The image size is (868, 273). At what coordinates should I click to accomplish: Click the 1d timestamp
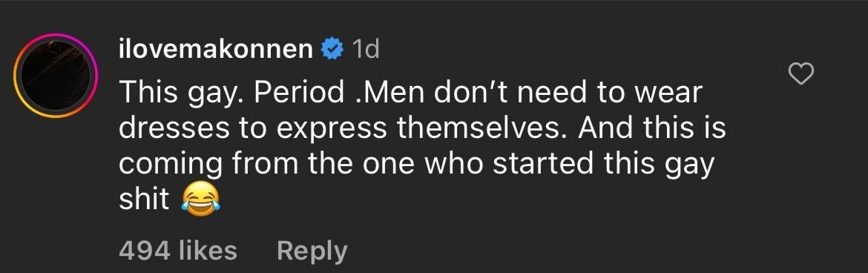(x=365, y=50)
